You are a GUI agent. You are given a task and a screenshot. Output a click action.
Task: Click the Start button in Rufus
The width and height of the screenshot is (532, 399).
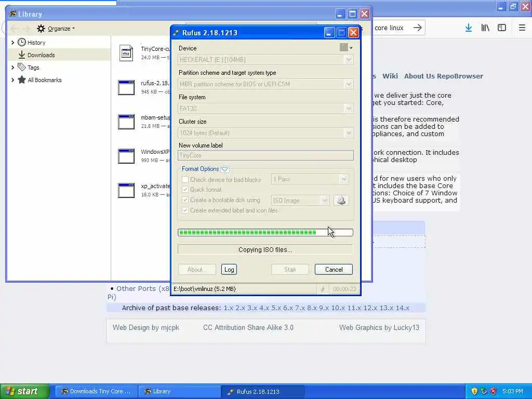(290, 270)
